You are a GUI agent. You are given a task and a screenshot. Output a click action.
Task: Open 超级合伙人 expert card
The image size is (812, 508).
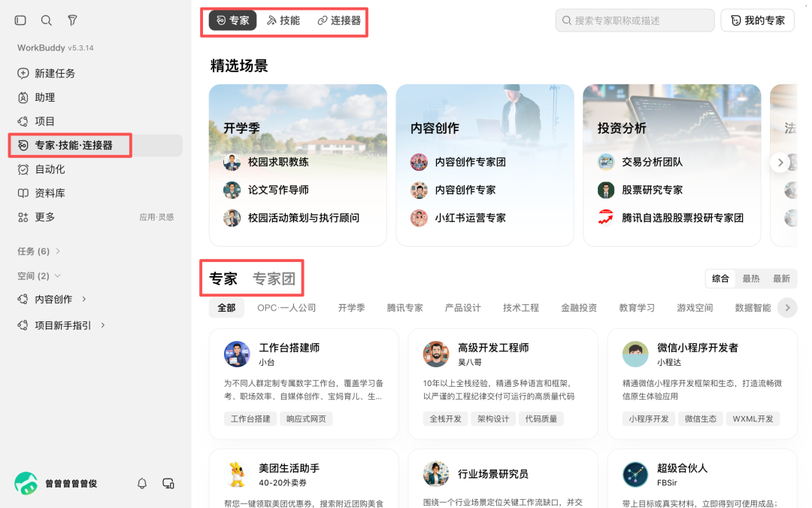point(702,479)
